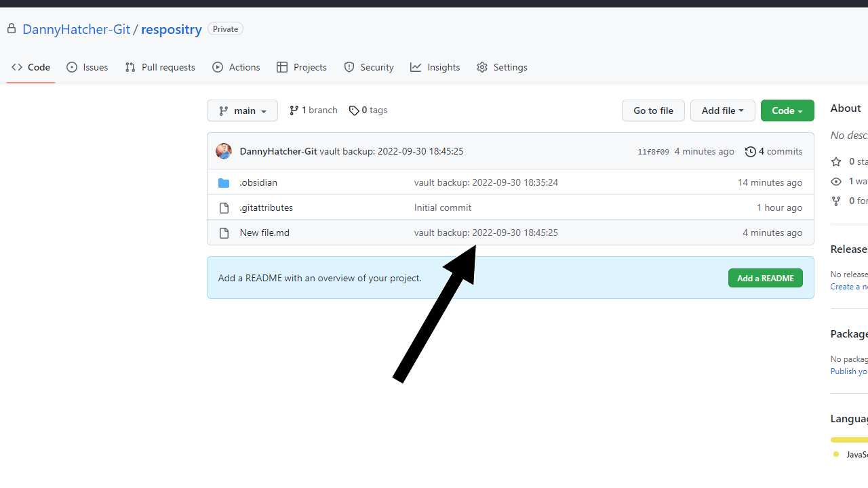This screenshot has height=488, width=868.
Task: Click the New file.md file icon
Action: point(224,233)
